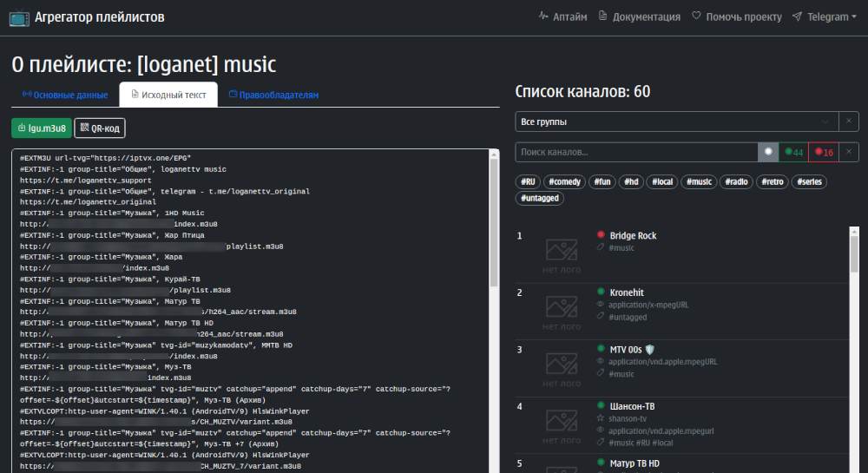Click the Агрегатор плейлистов title link
Viewport: 868px width, 473px height.
tap(100, 17)
